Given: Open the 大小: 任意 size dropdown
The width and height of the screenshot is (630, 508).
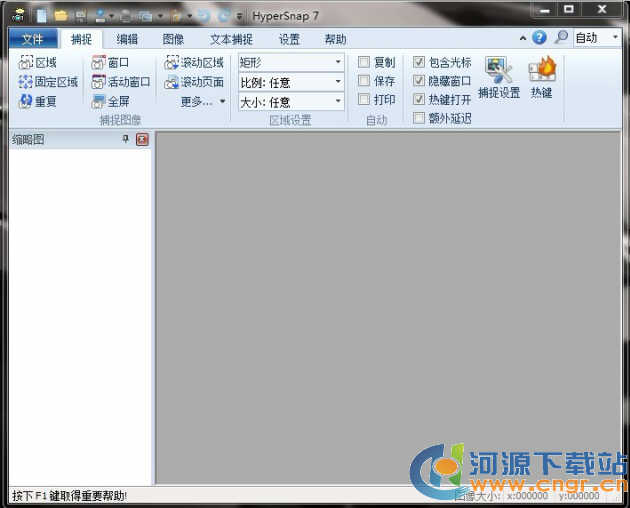Looking at the screenshot, I should click(x=338, y=101).
